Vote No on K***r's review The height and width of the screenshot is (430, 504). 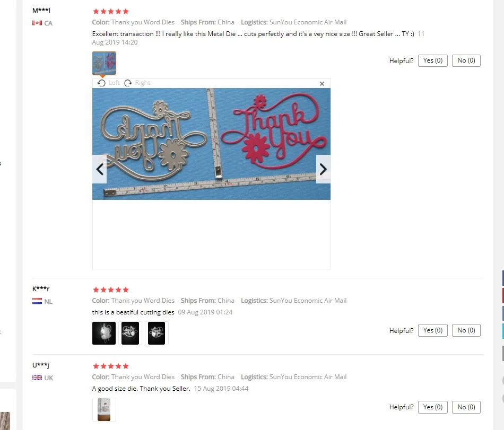pyautogui.click(x=466, y=330)
